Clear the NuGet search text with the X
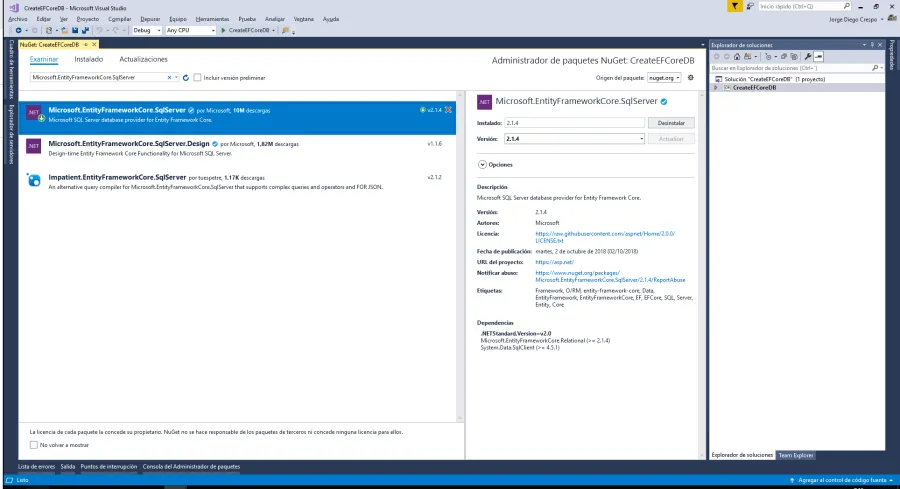 169,77
